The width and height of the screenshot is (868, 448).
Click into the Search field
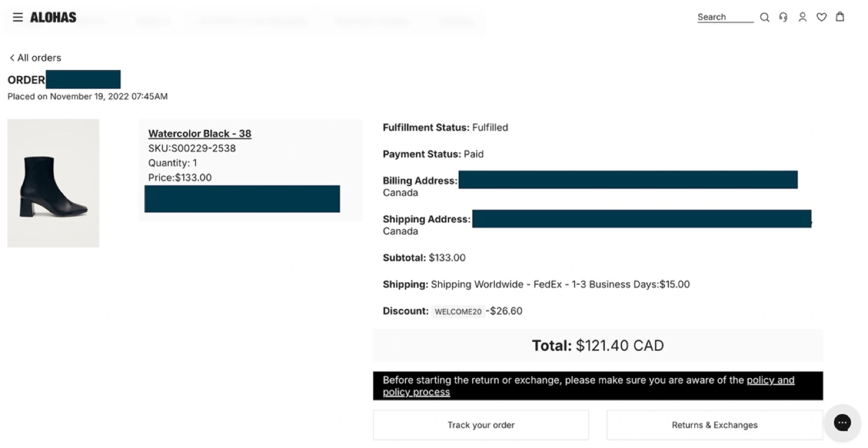[725, 17]
